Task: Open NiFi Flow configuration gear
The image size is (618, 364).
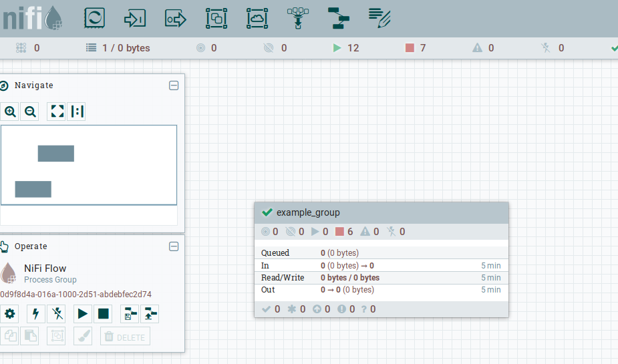Action: [x=9, y=314]
